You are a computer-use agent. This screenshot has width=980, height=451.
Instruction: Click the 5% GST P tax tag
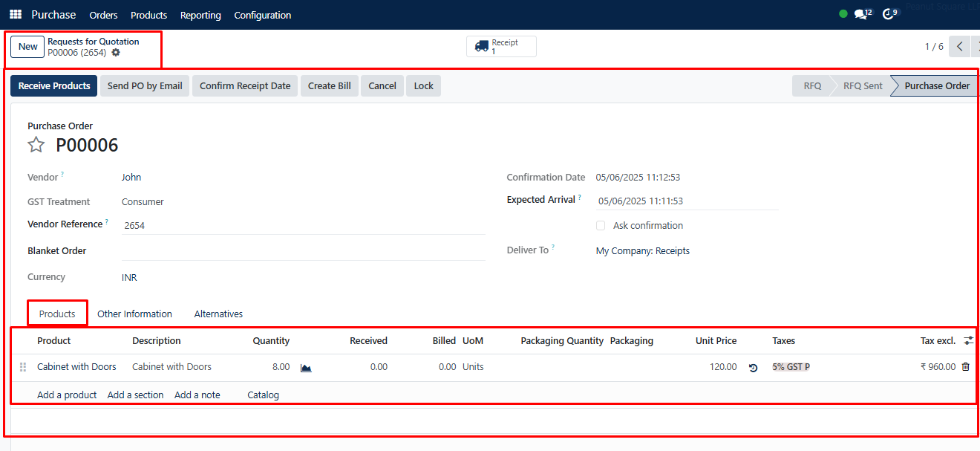pos(791,367)
